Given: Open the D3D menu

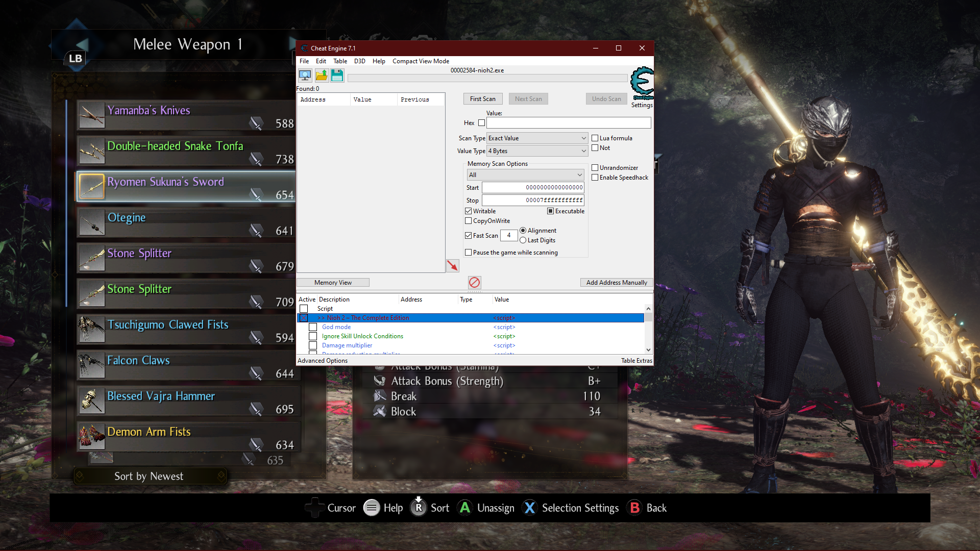Looking at the screenshot, I should tap(360, 61).
